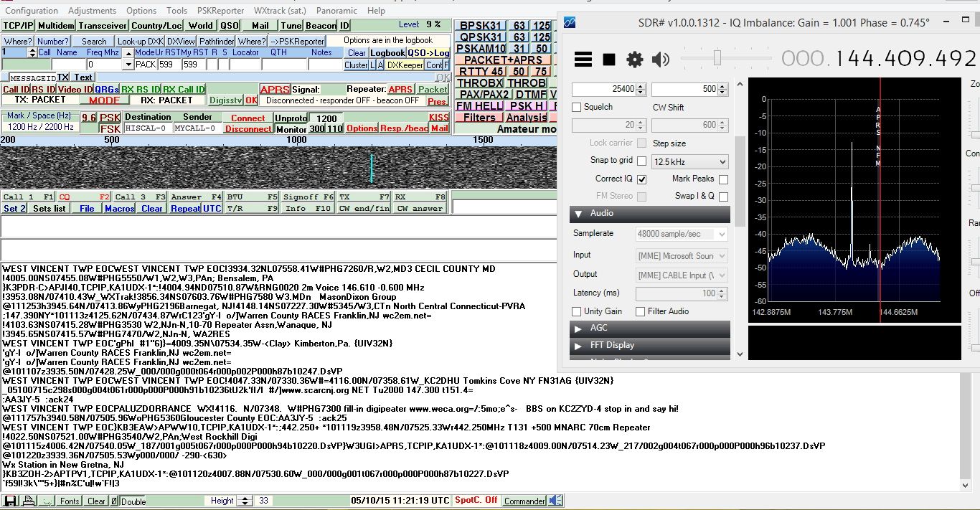Image resolution: width=980 pixels, height=510 pixels.
Task: Select the PACKET+APRS mode button
Action: click(x=502, y=60)
